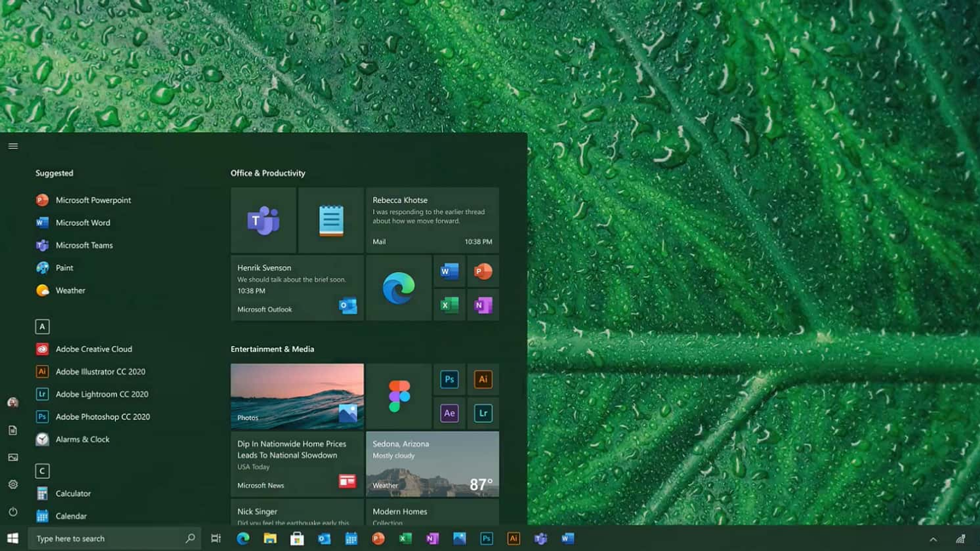This screenshot has height=551, width=980.
Task: Select Microsoft Powerpoint in the Suggested list
Action: pyautogui.click(x=83, y=200)
